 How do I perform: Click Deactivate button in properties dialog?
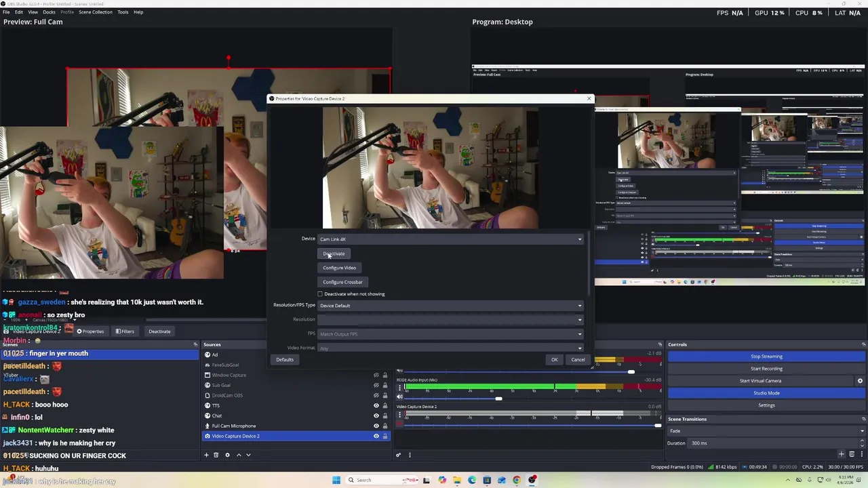click(x=334, y=253)
